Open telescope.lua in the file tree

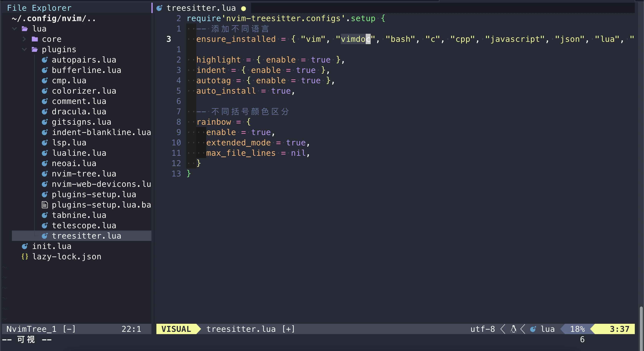(84, 225)
